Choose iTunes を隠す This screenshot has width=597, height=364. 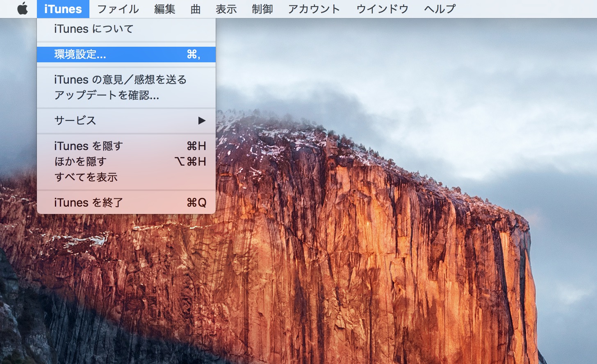(126, 146)
